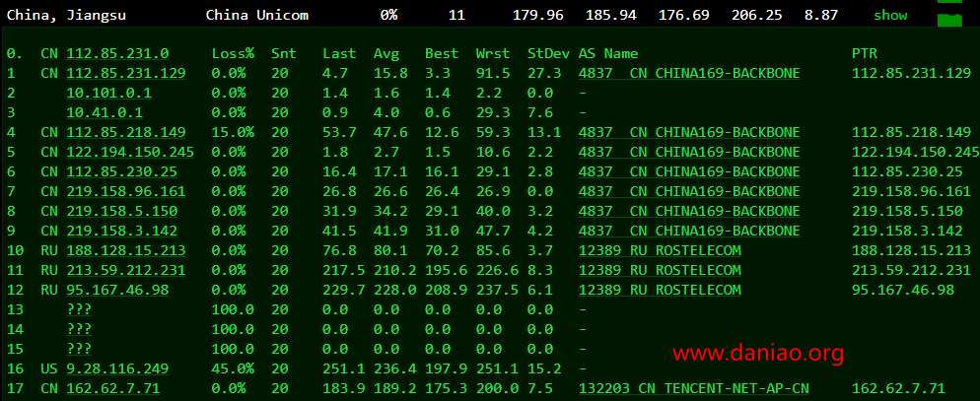
Task: Click the header IP 112.85.231.0 link
Action: (117, 53)
